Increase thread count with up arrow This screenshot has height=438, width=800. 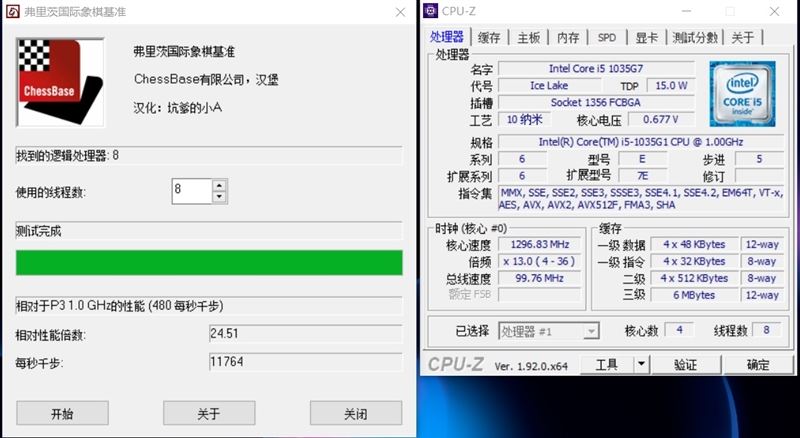219,186
